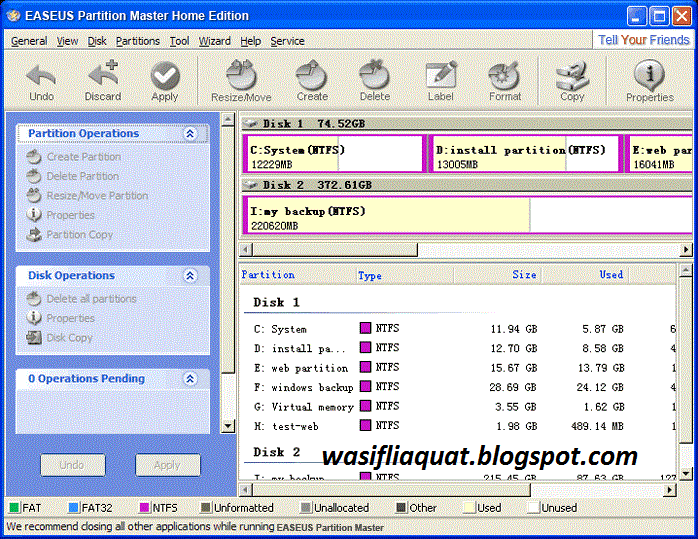The height and width of the screenshot is (539, 698).
Task: Click the sidebar scrollbar down arrow
Action: (x=227, y=426)
